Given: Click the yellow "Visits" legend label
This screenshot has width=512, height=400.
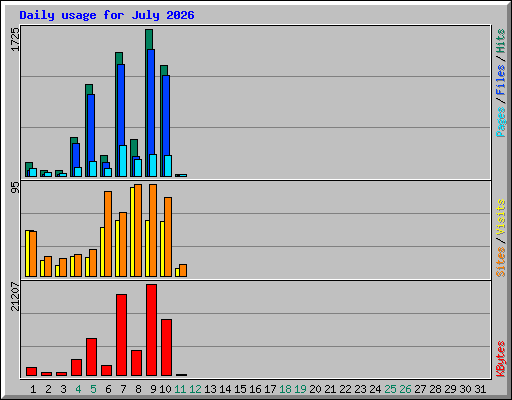Looking at the screenshot, I should (x=500, y=217).
